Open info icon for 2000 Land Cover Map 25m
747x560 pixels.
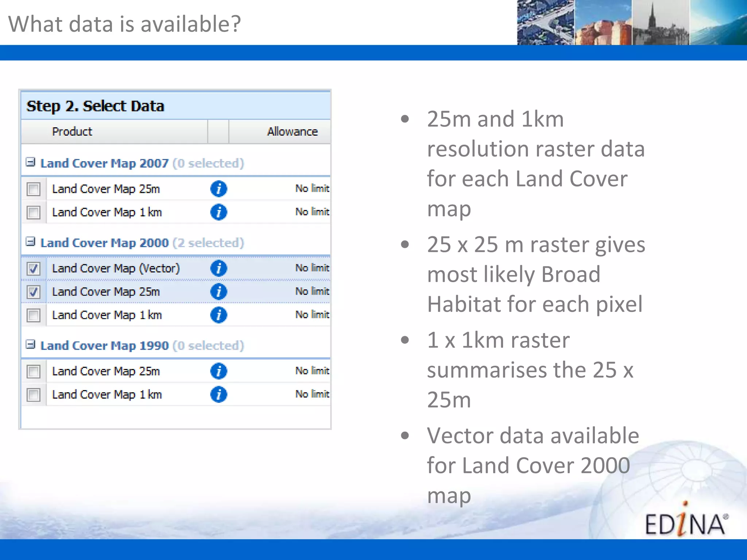tap(218, 292)
